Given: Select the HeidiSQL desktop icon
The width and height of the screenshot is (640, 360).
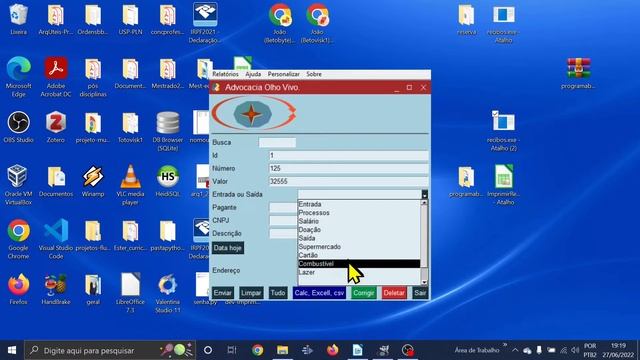Looking at the screenshot, I should (x=168, y=180).
